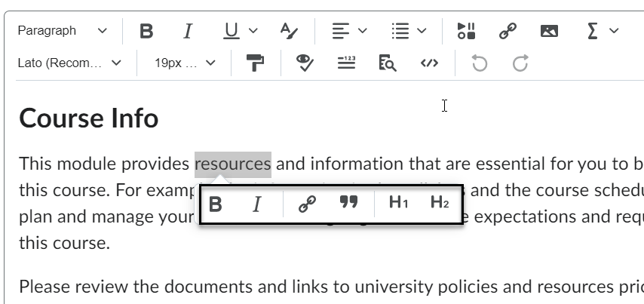Click Insert Stuff media icon

pyautogui.click(x=466, y=31)
